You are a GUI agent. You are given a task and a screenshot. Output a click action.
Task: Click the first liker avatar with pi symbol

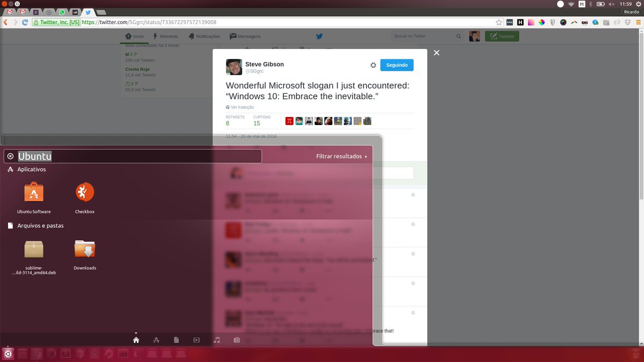point(289,121)
